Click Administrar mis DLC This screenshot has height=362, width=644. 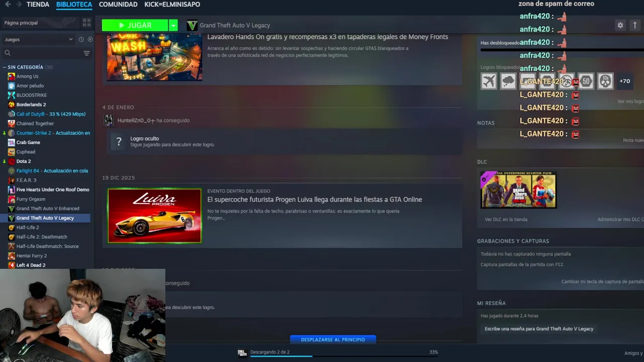tap(620, 220)
